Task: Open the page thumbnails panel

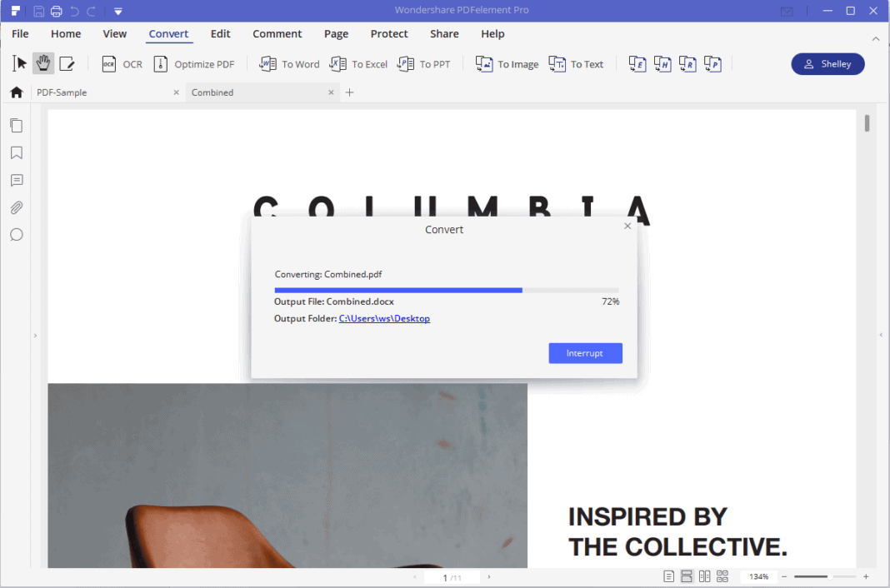Action: click(16, 125)
